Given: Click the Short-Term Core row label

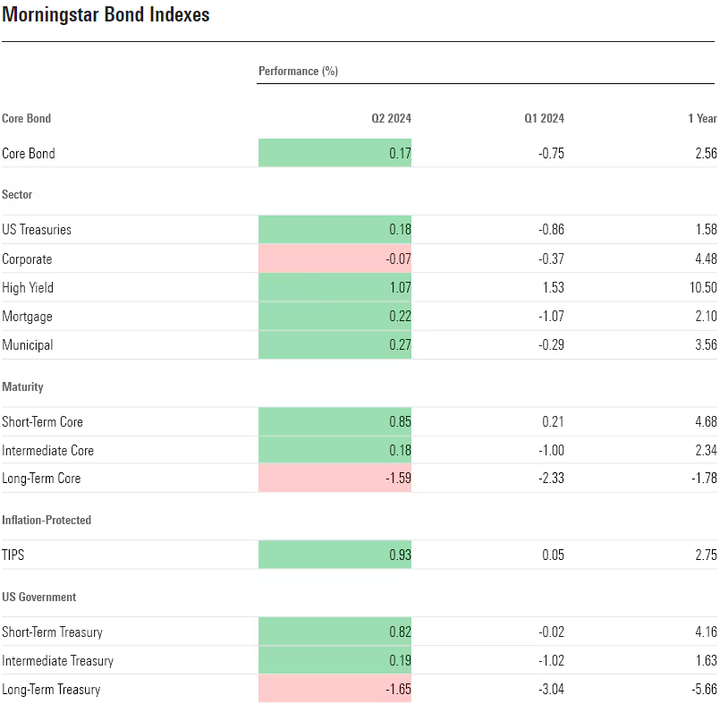Looking at the screenshot, I should tap(42, 422).
